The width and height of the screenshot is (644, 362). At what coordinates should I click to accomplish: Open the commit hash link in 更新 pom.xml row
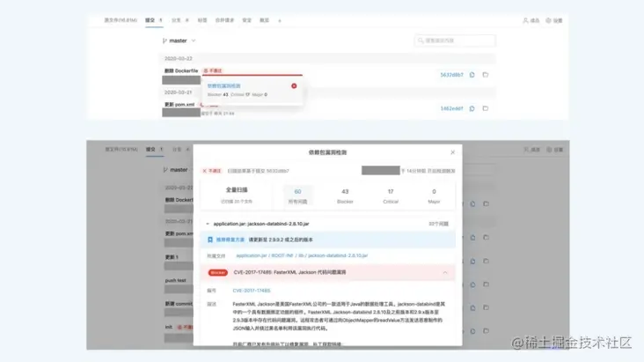coord(451,108)
